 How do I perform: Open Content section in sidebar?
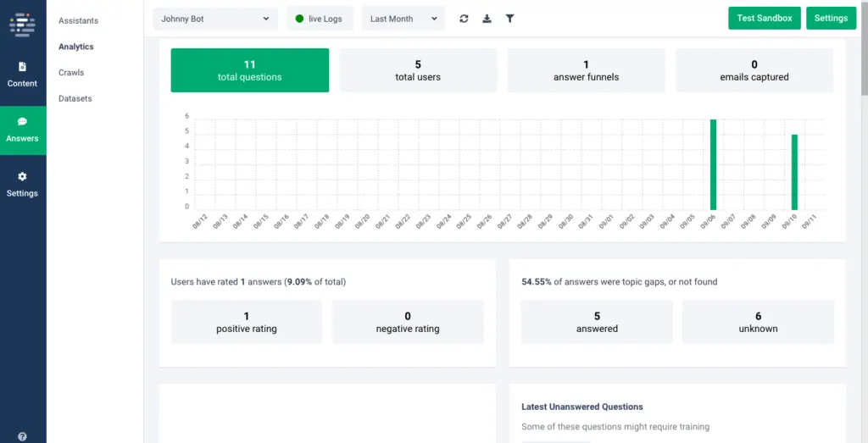pos(23,75)
